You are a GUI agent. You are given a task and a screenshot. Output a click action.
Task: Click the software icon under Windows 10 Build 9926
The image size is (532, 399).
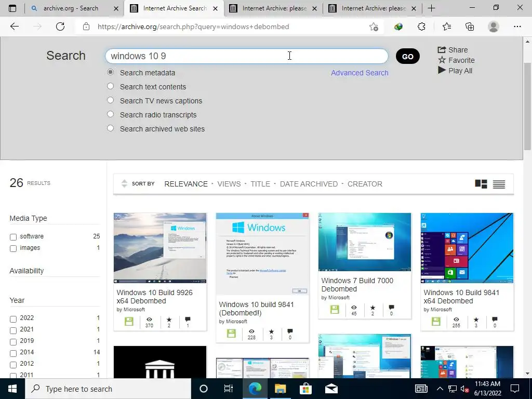point(129,321)
